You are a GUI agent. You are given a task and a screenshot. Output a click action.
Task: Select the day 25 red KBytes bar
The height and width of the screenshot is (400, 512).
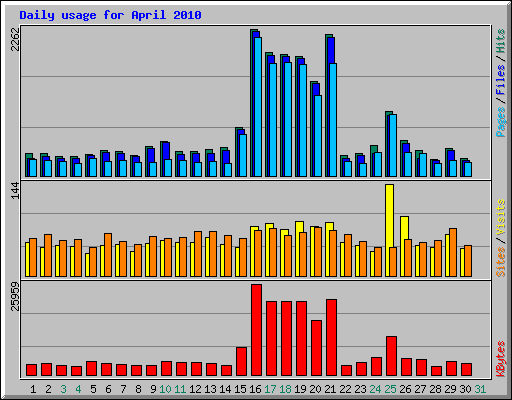click(x=391, y=356)
